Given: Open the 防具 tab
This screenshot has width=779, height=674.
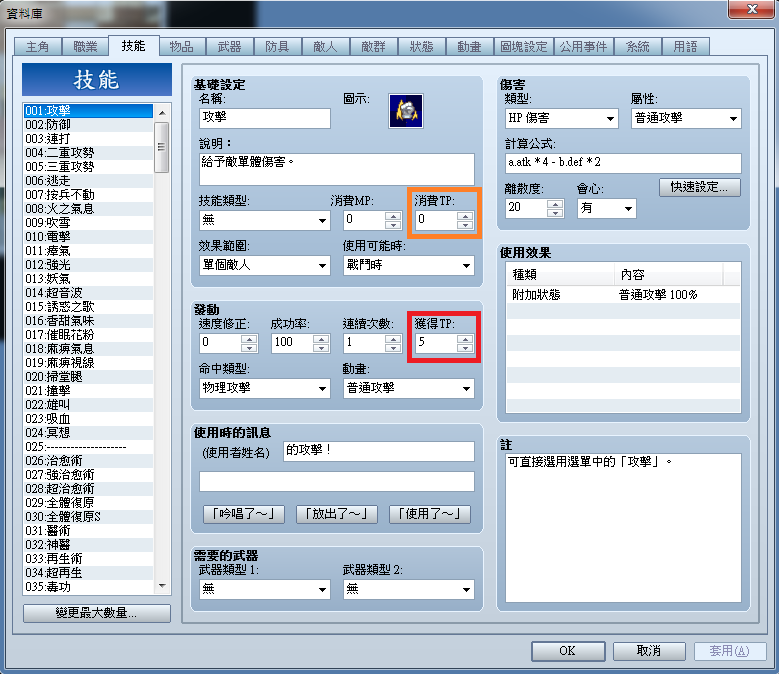Looking at the screenshot, I should (x=277, y=47).
